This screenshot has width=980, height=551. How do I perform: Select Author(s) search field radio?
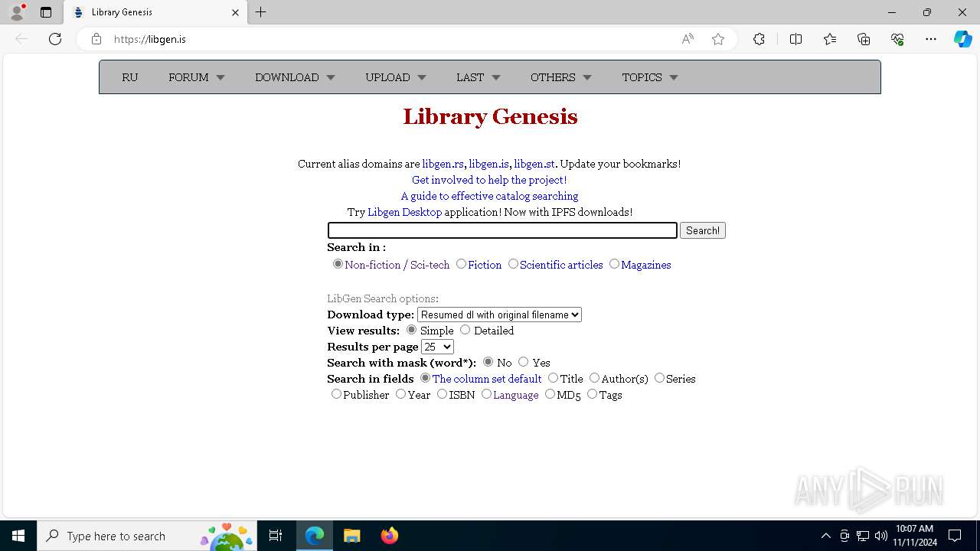point(594,378)
